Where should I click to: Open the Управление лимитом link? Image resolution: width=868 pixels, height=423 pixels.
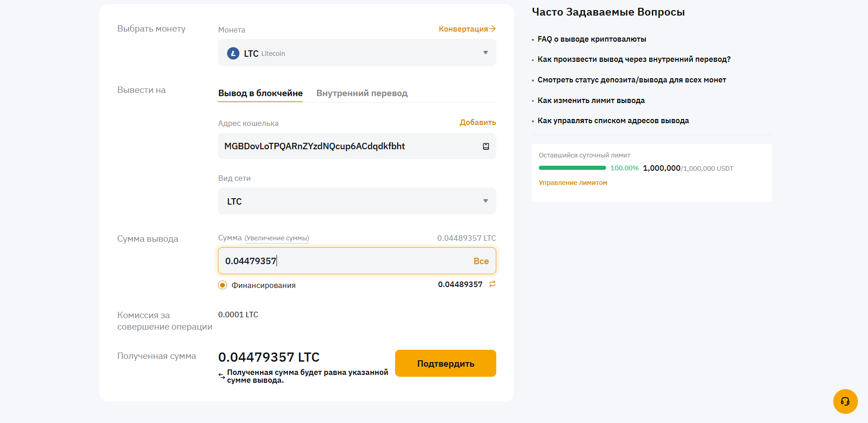click(573, 183)
